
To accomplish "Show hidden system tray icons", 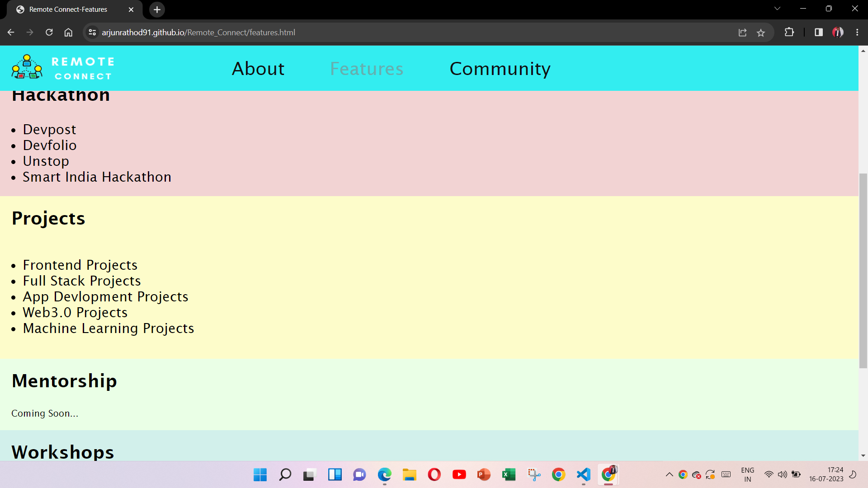I will (x=669, y=474).
